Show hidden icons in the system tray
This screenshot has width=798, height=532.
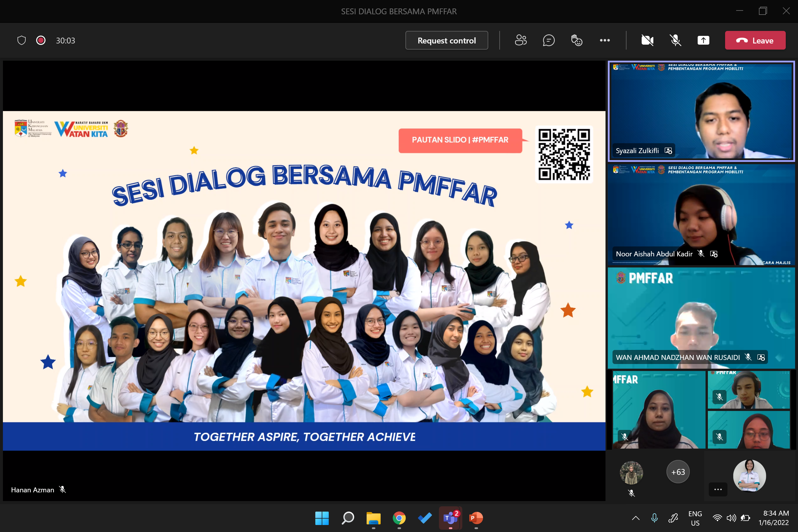pyautogui.click(x=636, y=518)
